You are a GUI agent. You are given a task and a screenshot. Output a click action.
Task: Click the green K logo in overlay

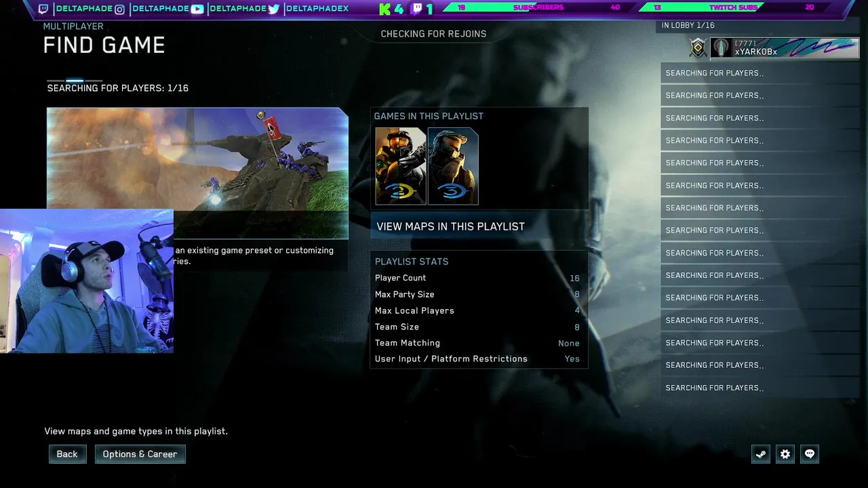(x=385, y=9)
